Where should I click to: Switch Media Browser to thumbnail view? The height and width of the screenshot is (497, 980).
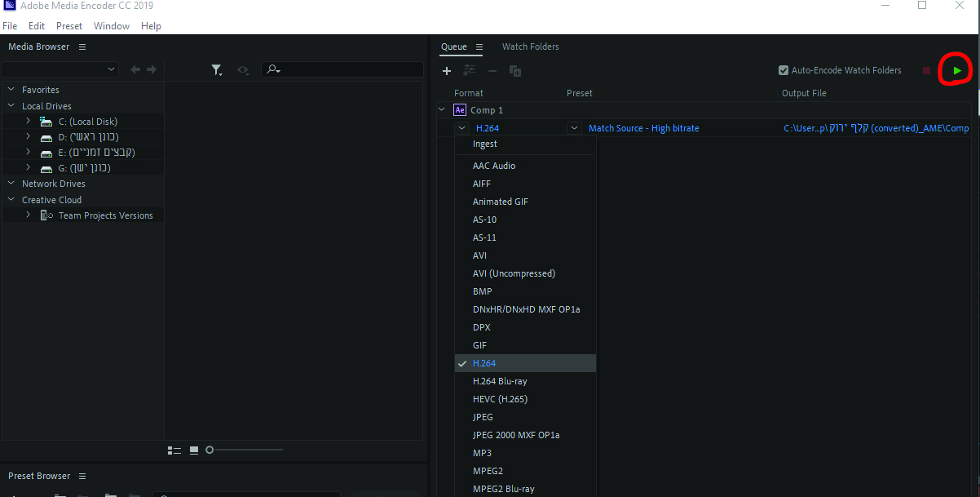[194, 450]
